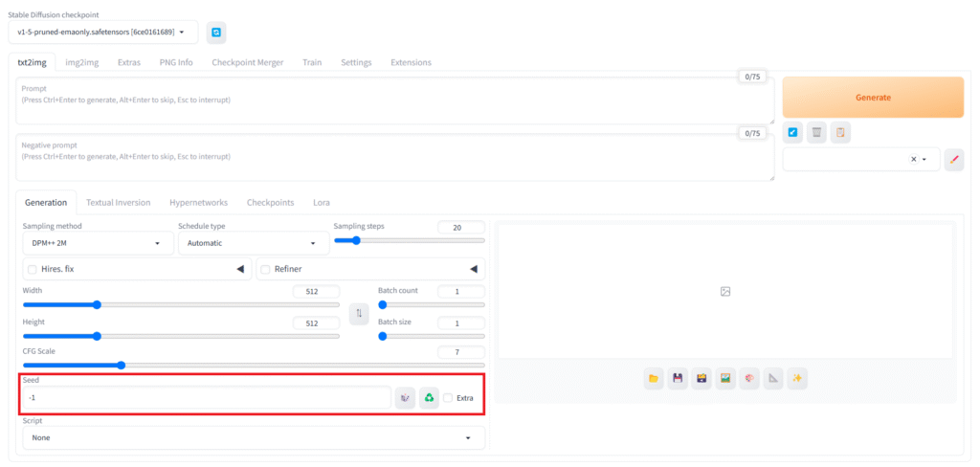
Task: Click the floppy disk save image icon
Action: coord(678,378)
